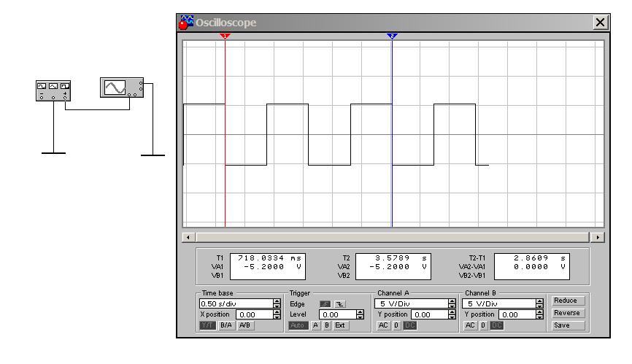Click the Reverse button
This screenshot has width=632, height=364.
569,313
